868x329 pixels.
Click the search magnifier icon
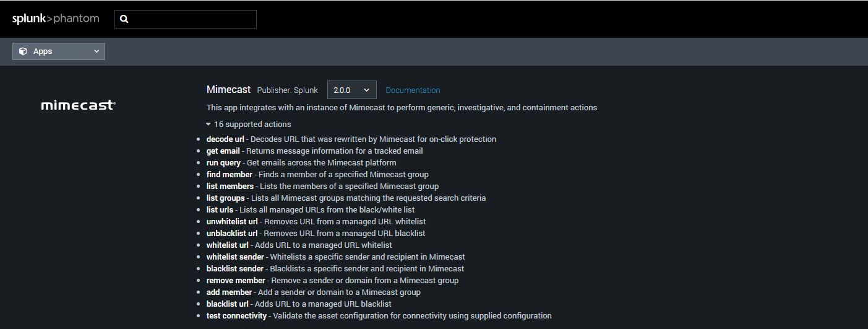tap(124, 19)
